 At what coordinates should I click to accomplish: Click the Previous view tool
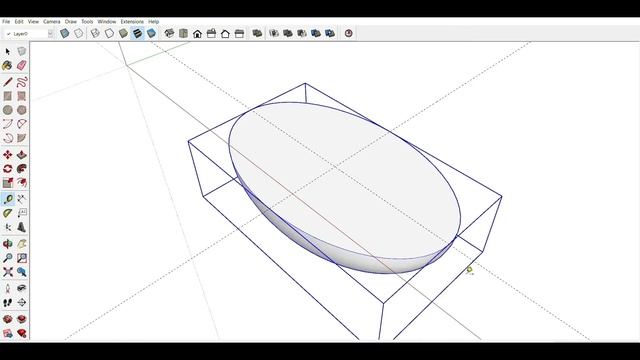22,272
